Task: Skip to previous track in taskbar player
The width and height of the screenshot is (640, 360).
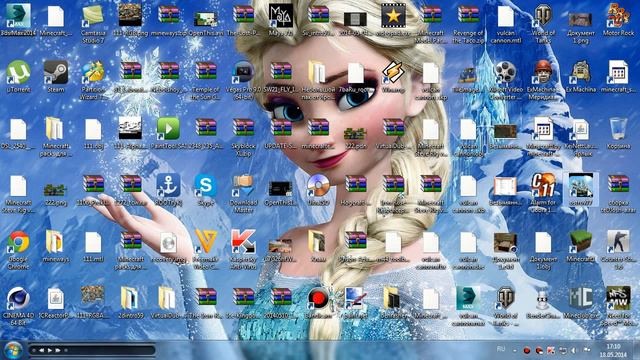Action: click(41, 350)
